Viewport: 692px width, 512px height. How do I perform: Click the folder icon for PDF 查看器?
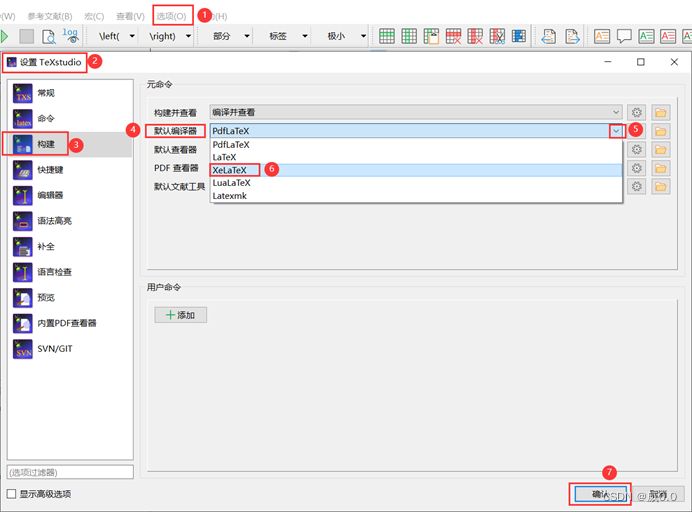point(661,168)
